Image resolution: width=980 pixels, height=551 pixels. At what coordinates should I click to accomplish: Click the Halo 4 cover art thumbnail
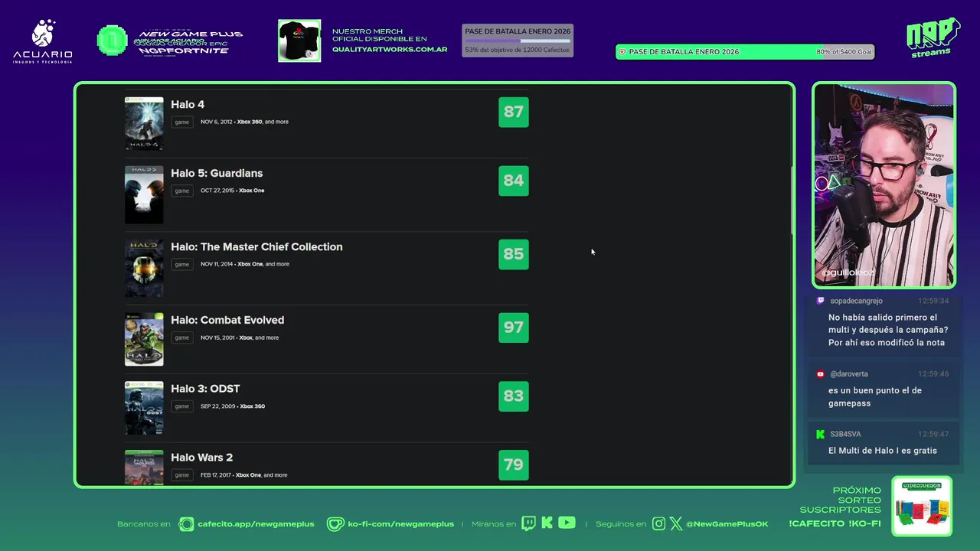pos(144,123)
